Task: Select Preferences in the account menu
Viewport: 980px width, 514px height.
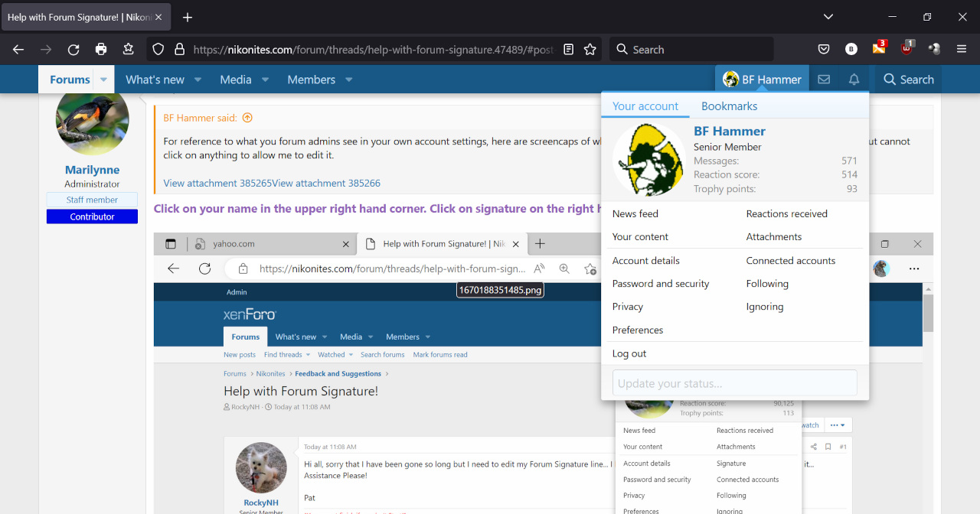Action: point(638,330)
